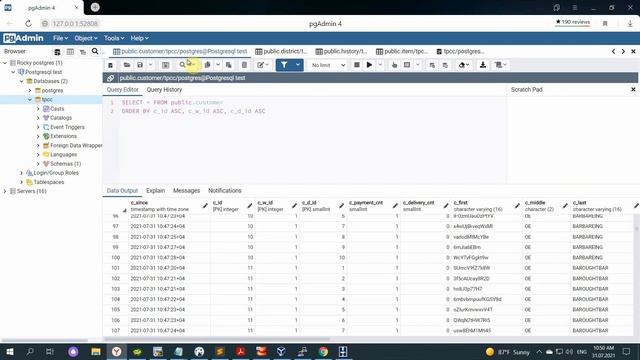Click the Explain query toolbar icon
Image resolution: width=640 pixels, height=360 pixels.
tap(394, 65)
